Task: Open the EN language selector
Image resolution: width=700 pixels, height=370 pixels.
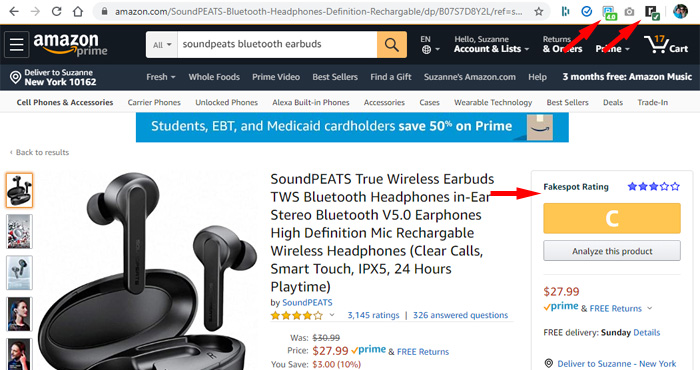Action: (x=430, y=44)
